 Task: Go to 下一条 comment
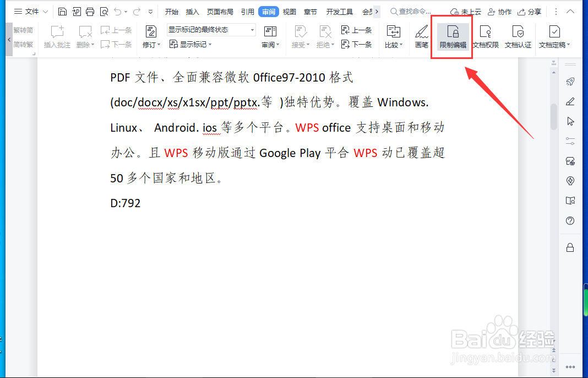pos(116,44)
